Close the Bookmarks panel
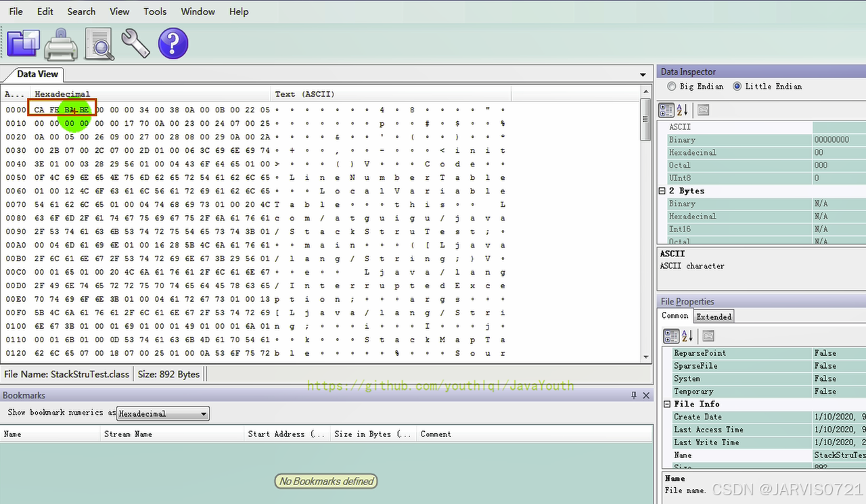Viewport: 866px width, 504px height. point(646,395)
